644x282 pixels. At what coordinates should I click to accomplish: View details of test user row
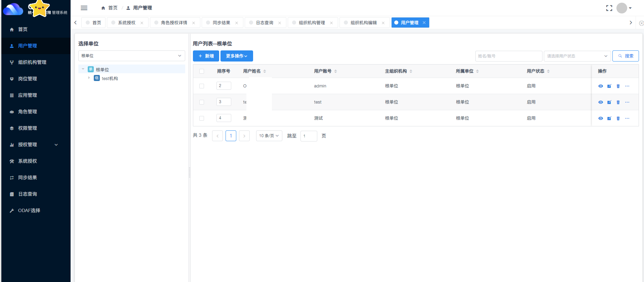pos(601,102)
